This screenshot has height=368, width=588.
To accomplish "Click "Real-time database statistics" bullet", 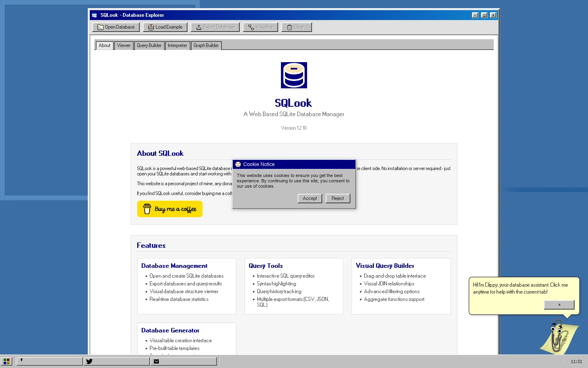I will 179,299.
